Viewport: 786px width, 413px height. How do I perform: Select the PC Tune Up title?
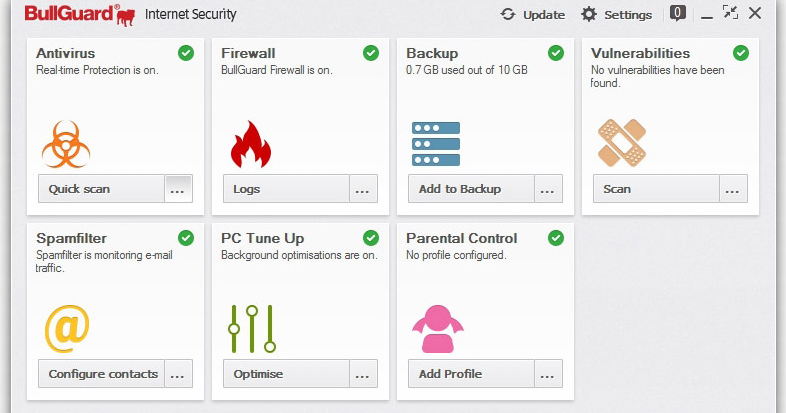click(x=263, y=238)
